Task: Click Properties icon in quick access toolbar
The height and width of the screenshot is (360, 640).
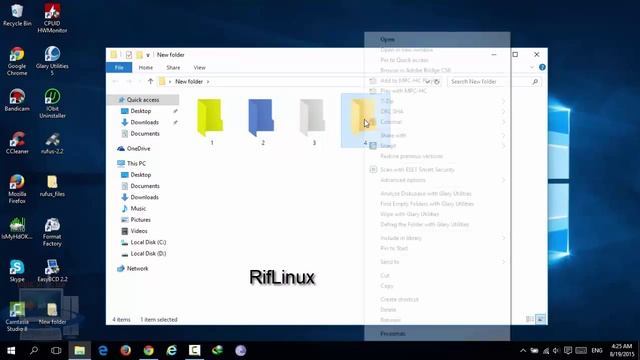Action: click(x=129, y=55)
